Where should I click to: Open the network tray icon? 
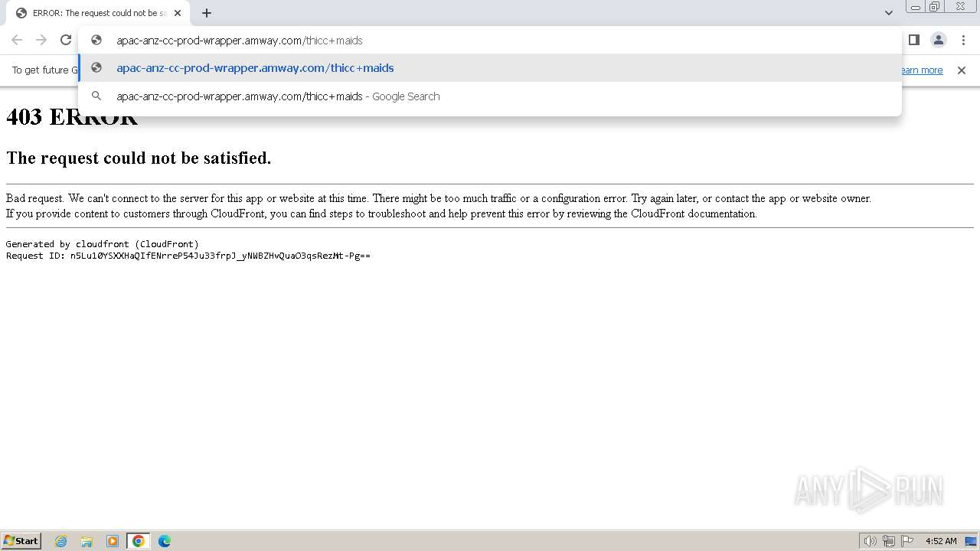pos(889,541)
